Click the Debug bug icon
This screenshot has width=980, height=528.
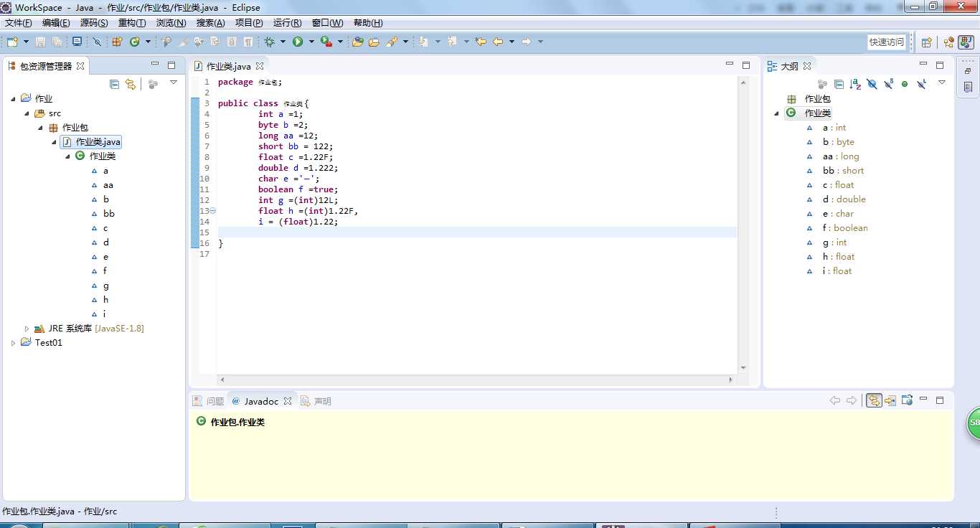(270, 42)
